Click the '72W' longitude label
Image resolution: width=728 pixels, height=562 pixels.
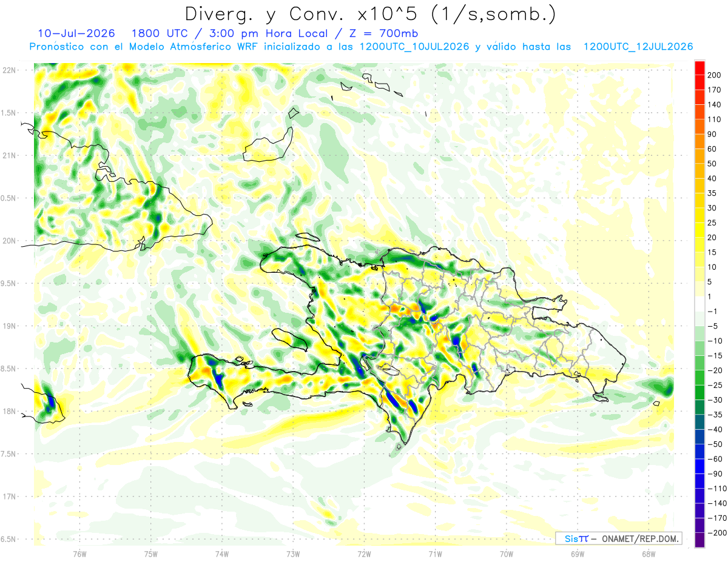click(x=364, y=554)
